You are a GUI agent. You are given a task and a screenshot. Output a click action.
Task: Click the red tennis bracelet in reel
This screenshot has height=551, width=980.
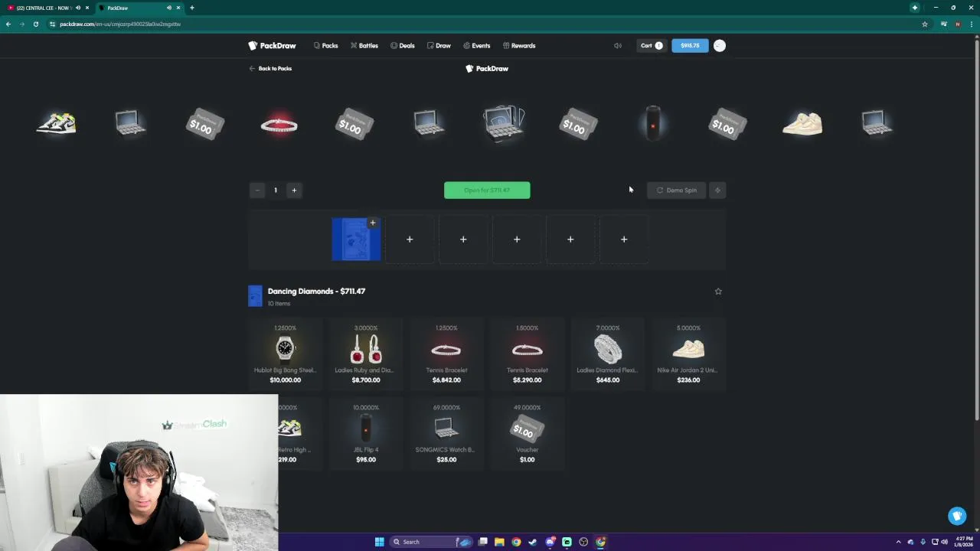(279, 125)
